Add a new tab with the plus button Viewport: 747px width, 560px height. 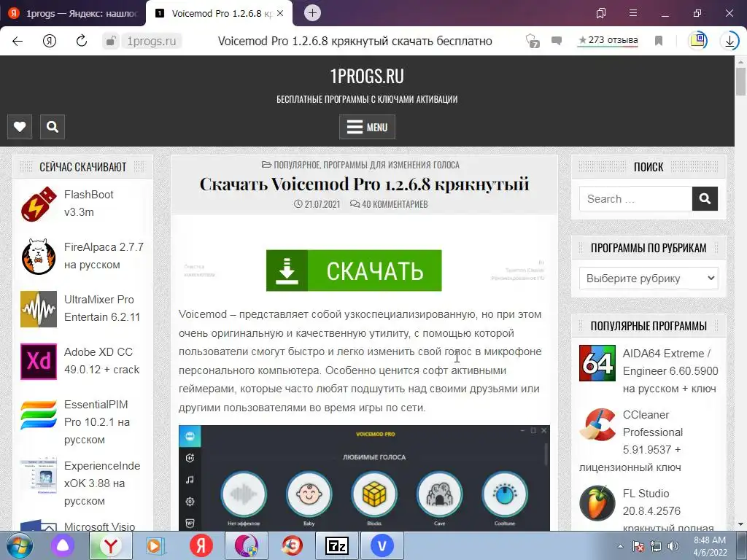[x=312, y=13]
